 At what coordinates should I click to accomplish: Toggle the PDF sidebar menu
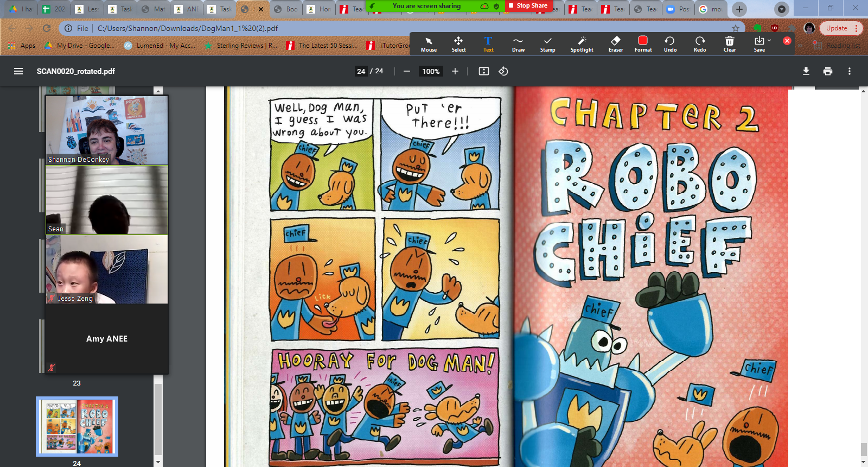pos(18,71)
